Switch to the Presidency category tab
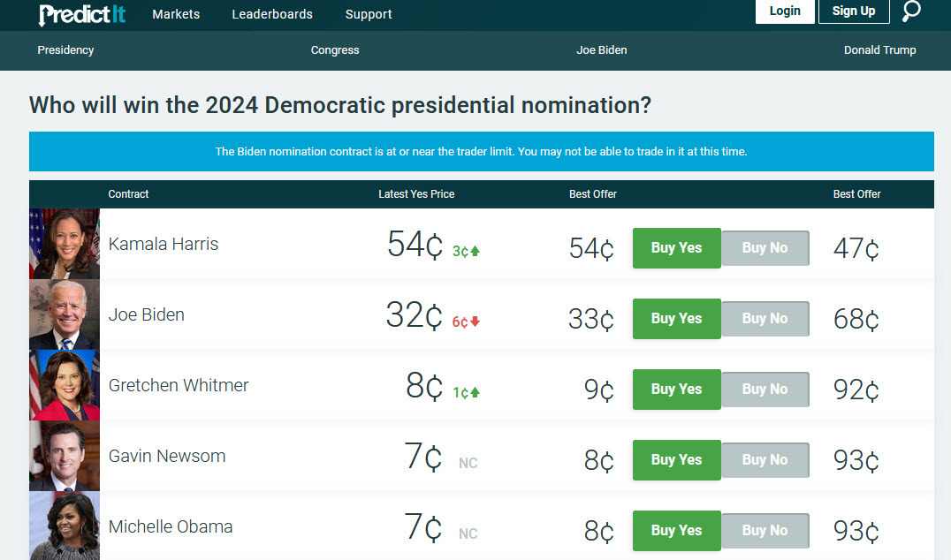Viewport: 951px width, 560px height. [x=65, y=50]
